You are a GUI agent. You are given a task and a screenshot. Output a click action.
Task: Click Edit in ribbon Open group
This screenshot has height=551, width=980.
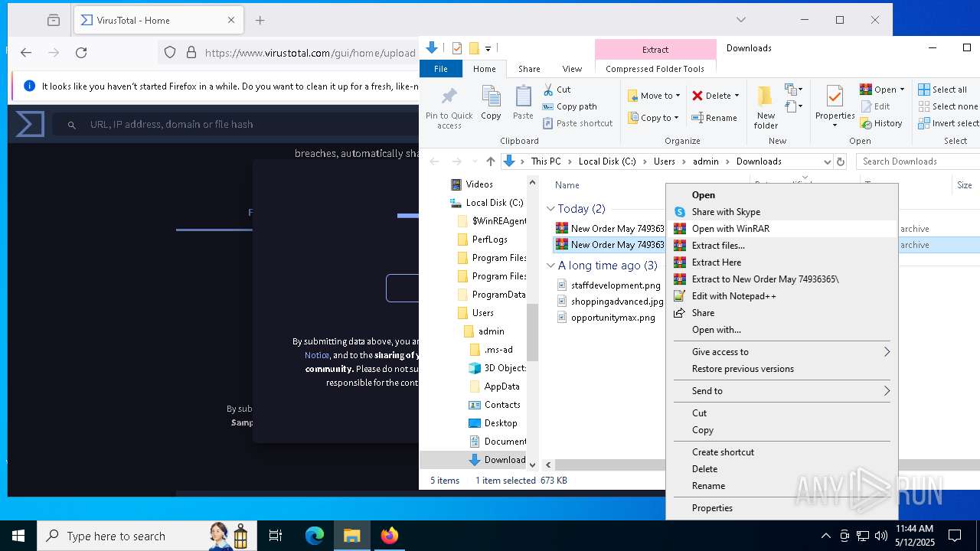pyautogui.click(x=875, y=106)
